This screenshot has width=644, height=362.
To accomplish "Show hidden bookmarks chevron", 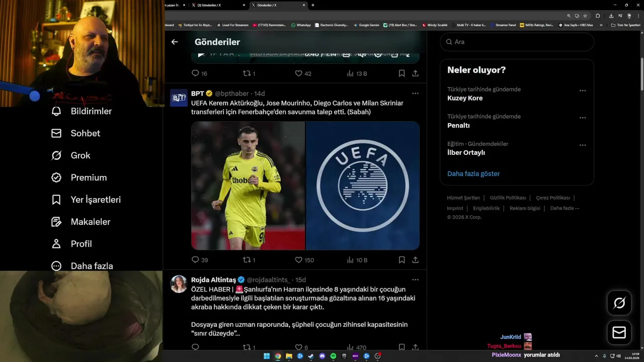I will click(601, 25).
